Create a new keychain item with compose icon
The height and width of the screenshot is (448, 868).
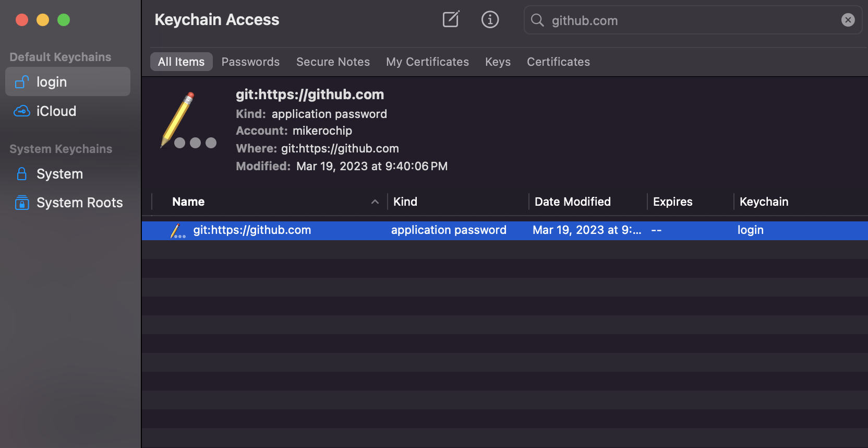click(451, 20)
